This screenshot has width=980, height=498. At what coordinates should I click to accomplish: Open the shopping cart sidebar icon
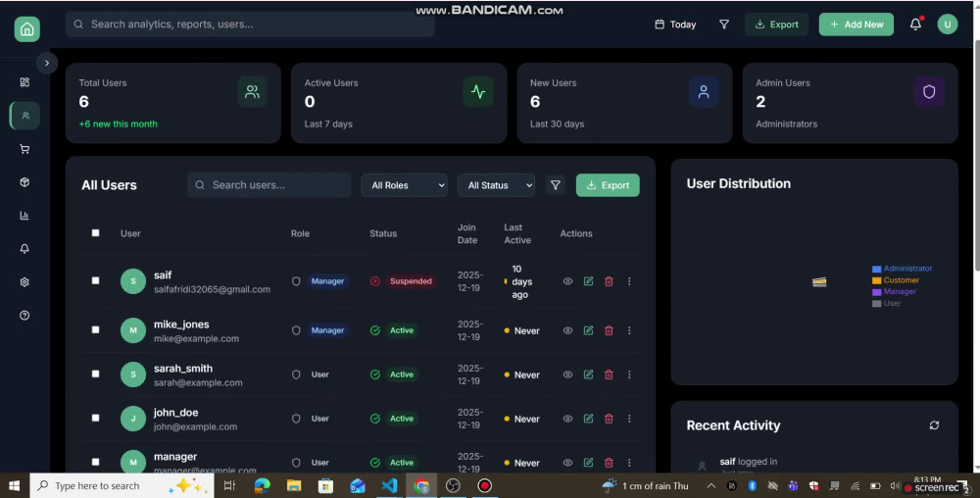click(24, 149)
